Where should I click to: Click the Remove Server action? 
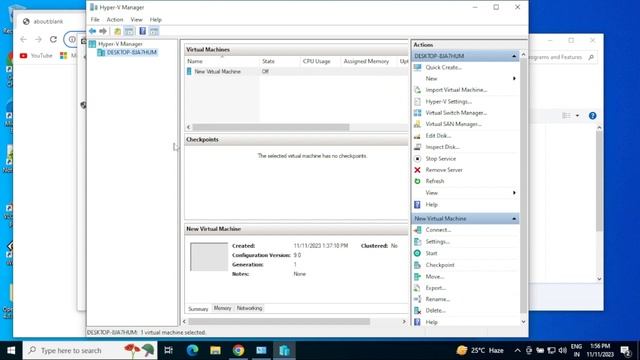[x=444, y=170]
